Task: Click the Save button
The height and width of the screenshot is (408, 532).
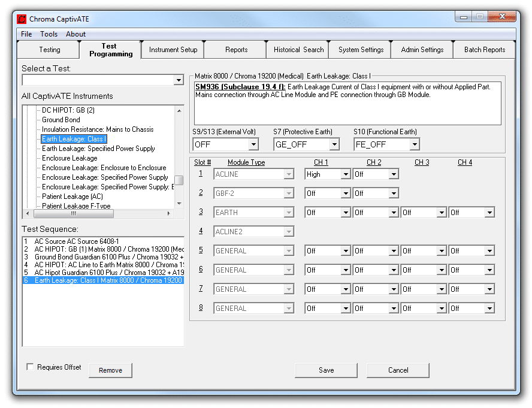Action: coord(327,370)
